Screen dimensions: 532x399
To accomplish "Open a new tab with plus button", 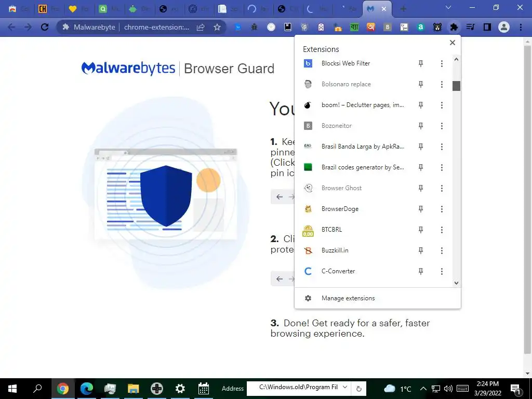I will 403,9.
